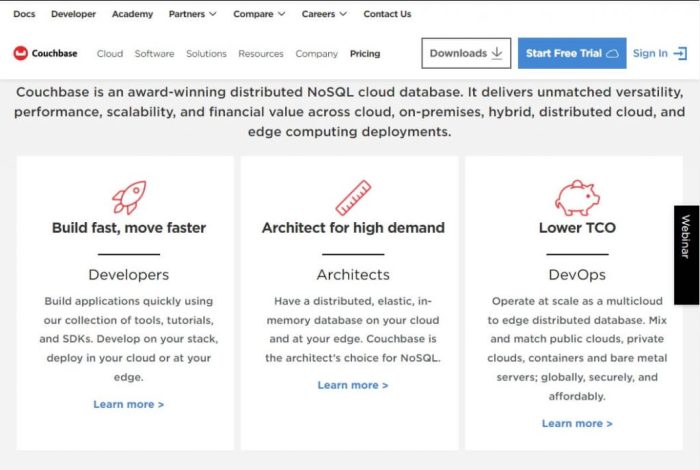Viewport: 700px width, 470px height.
Task: Click the Couchbase logo icon
Action: pos(21,53)
